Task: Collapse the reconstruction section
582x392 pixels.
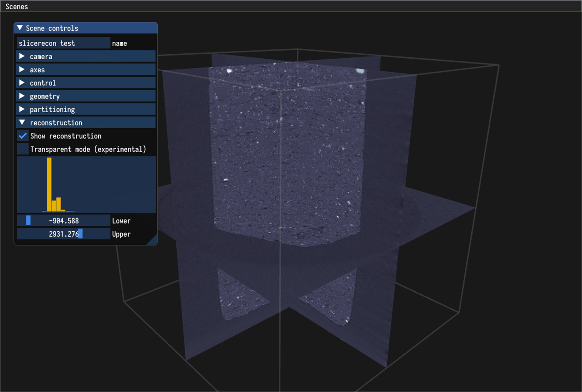Action: tap(22, 123)
